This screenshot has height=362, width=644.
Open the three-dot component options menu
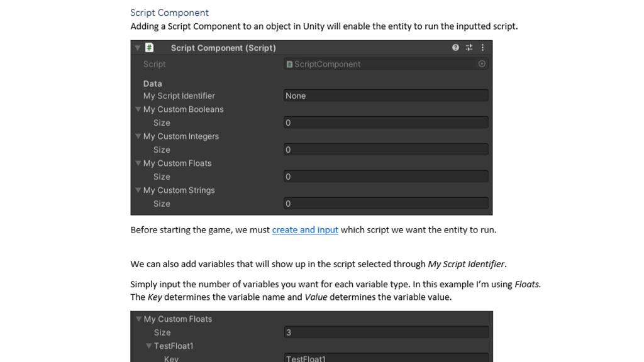pyautogui.click(x=482, y=48)
